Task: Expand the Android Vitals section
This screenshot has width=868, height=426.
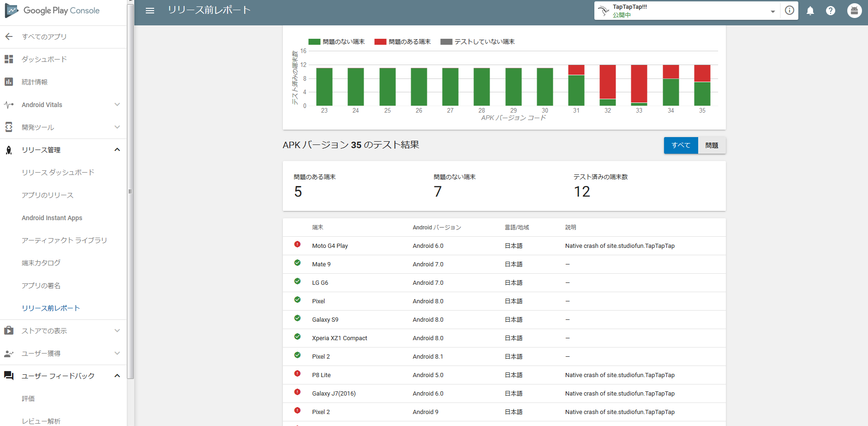Action: click(x=117, y=105)
